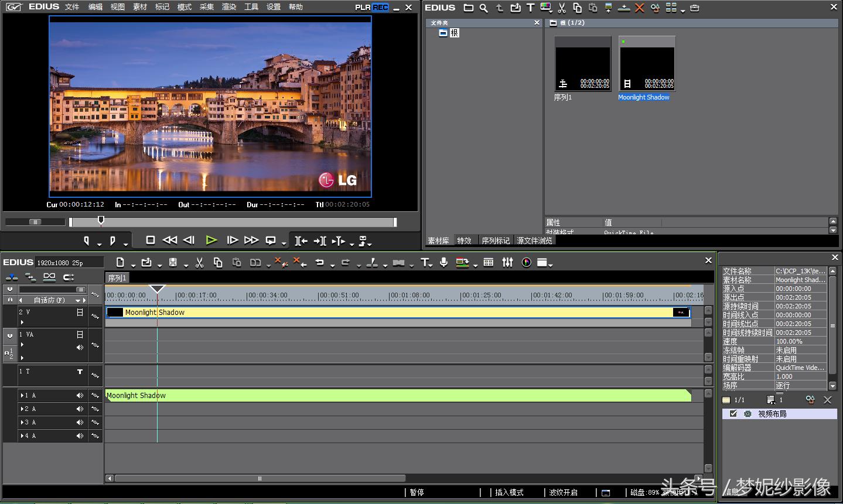Viewport: 843px width, 504px height.
Task: Select the 根 folder in the bin tree
Action: pyautogui.click(x=454, y=33)
